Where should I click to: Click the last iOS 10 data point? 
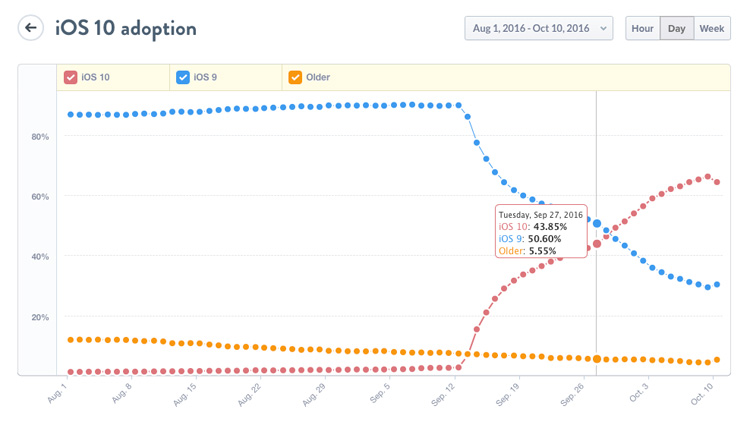(717, 182)
